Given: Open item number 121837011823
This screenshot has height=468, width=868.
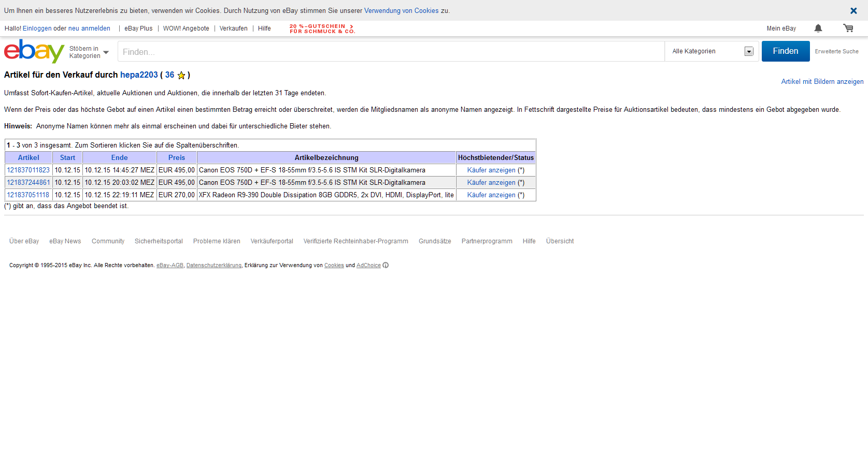Looking at the screenshot, I should tap(29, 170).
